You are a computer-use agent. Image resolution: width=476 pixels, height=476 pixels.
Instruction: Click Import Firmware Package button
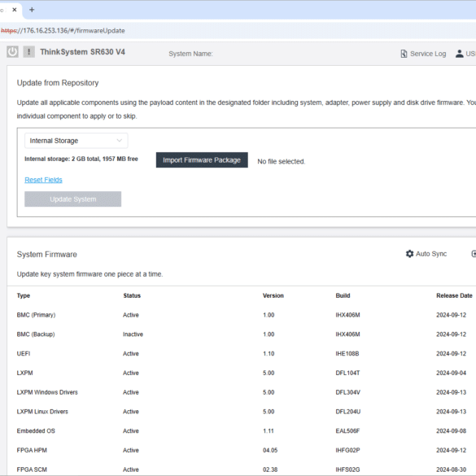point(202,160)
